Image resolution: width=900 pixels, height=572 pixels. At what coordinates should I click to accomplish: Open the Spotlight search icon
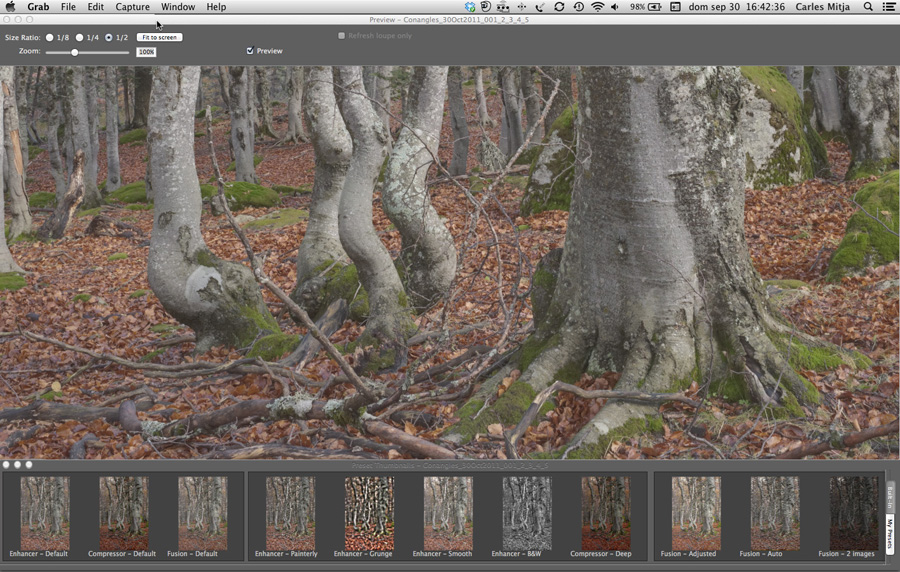click(x=867, y=7)
